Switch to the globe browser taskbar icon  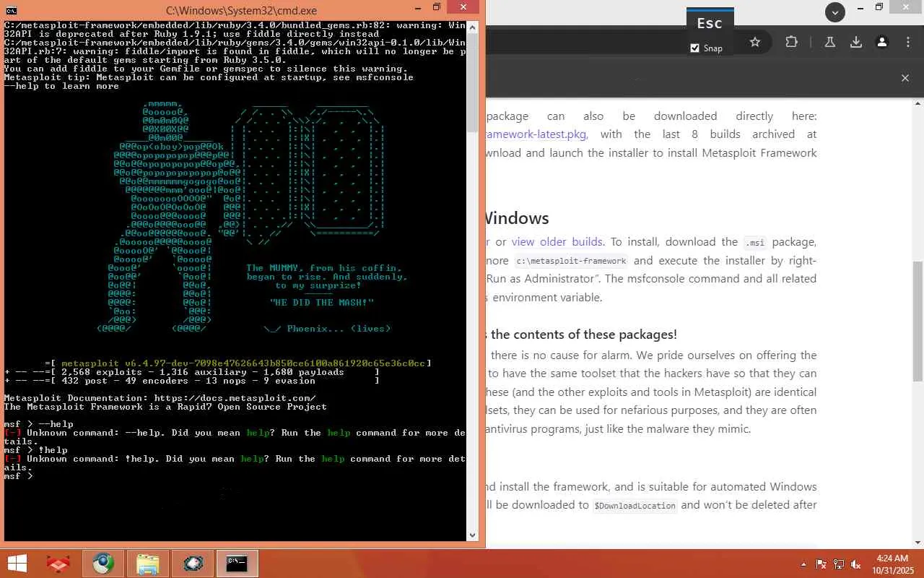pos(103,564)
